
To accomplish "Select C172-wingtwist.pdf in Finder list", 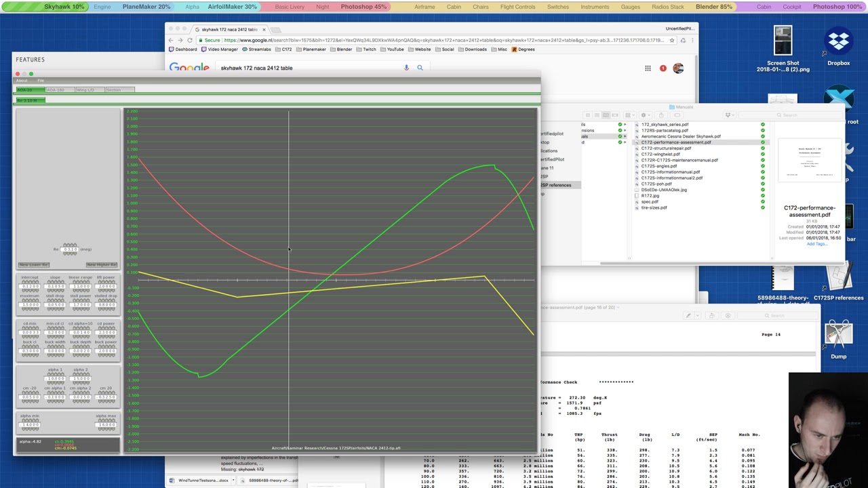I will 660,154.
